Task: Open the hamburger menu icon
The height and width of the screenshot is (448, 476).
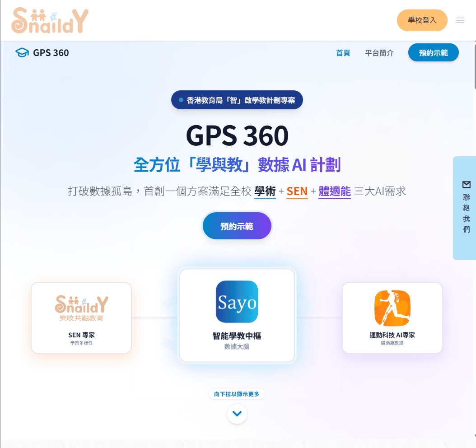Action: click(460, 20)
